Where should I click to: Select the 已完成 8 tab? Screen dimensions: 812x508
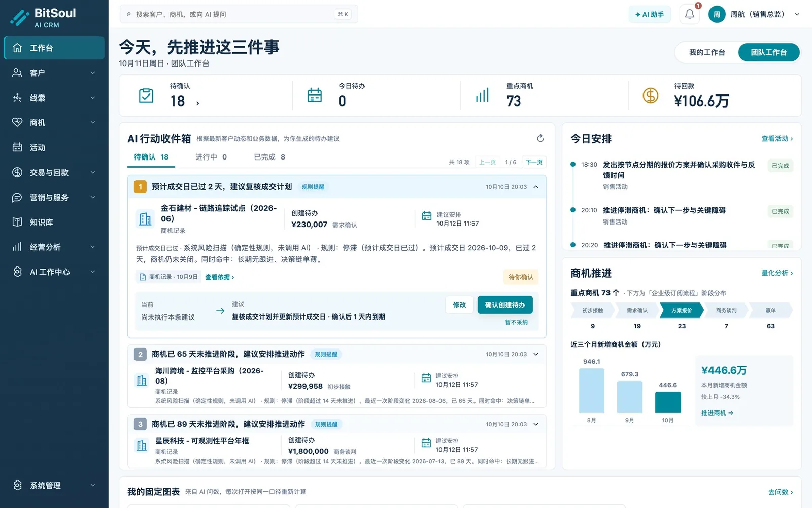point(269,157)
